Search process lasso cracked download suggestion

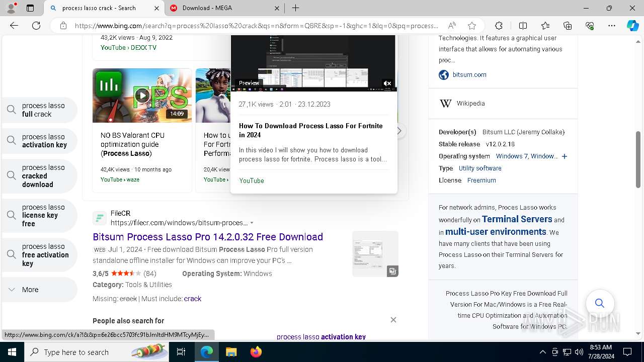click(x=40, y=176)
